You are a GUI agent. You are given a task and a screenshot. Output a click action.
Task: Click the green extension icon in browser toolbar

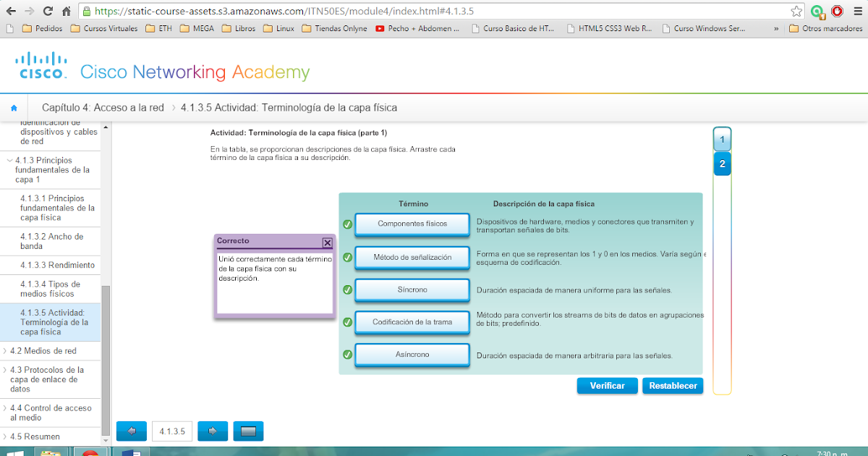[818, 11]
